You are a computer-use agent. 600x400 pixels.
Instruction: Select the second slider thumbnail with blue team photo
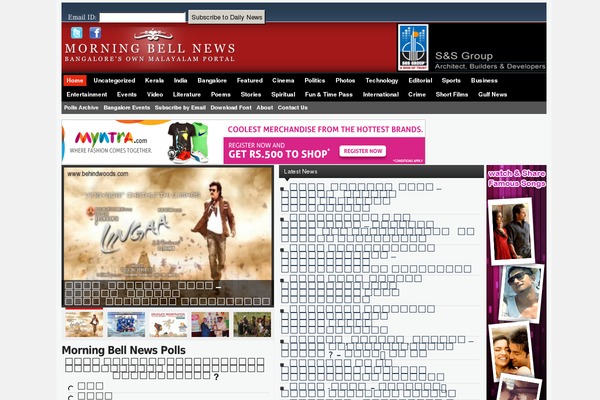pos(126,324)
